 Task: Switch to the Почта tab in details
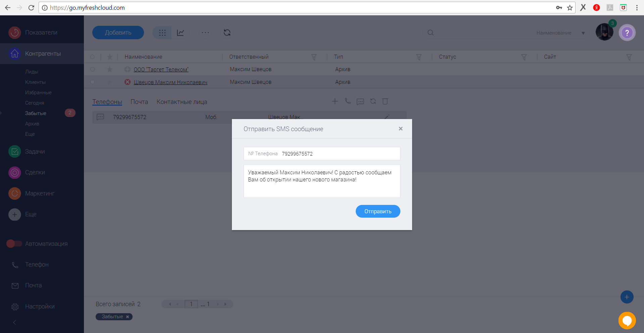(139, 102)
